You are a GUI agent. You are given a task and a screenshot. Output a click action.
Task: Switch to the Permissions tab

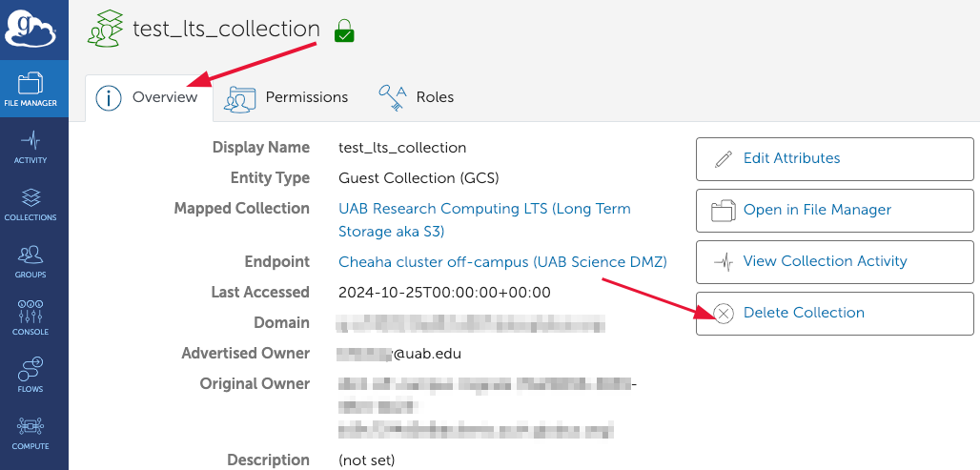(x=286, y=97)
